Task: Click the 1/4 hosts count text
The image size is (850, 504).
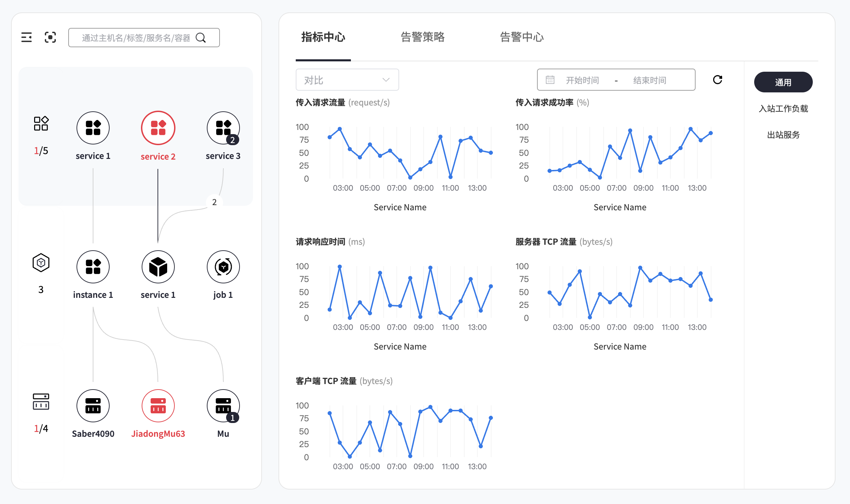Action: (41, 429)
